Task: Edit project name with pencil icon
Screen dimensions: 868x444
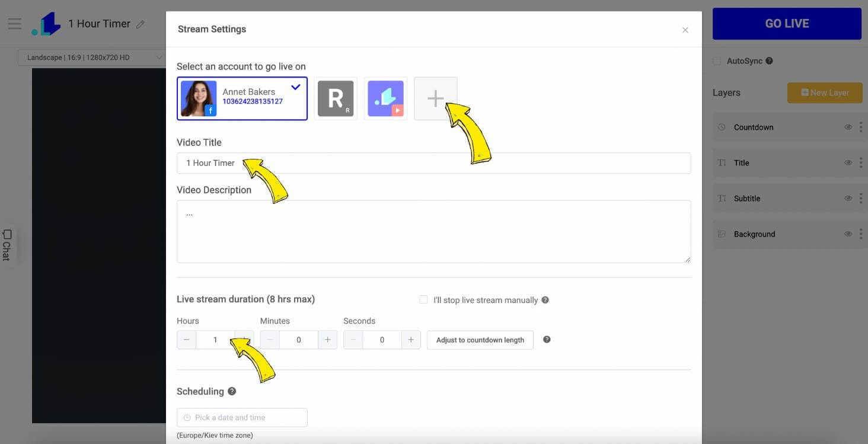Action: pyautogui.click(x=141, y=24)
